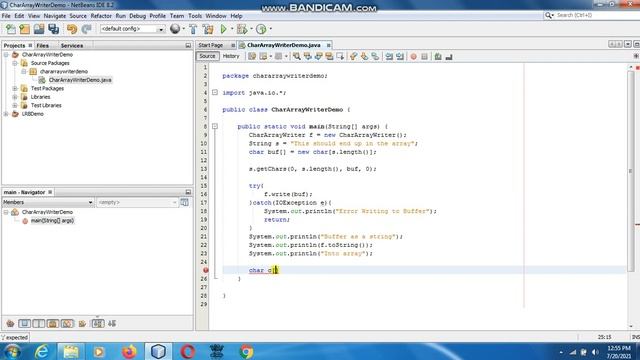Toggle Show Inner Classes filter in Navigator
640x360 pixels.
pyautogui.click(x=67, y=324)
